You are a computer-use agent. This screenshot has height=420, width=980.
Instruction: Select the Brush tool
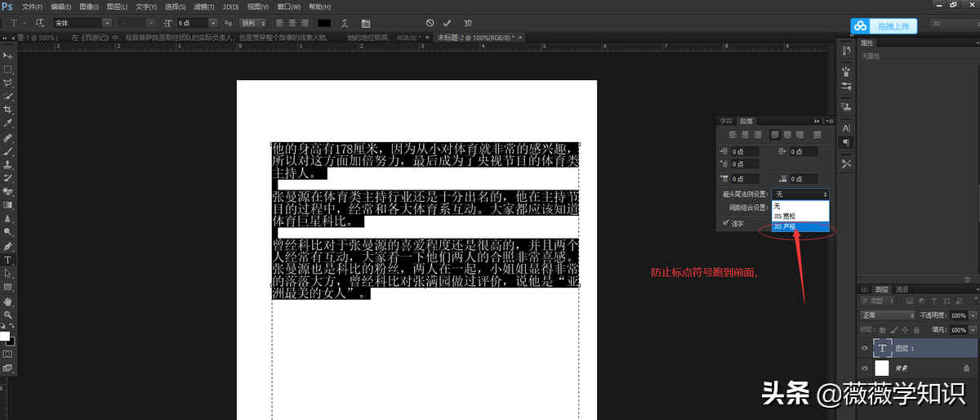(8, 150)
